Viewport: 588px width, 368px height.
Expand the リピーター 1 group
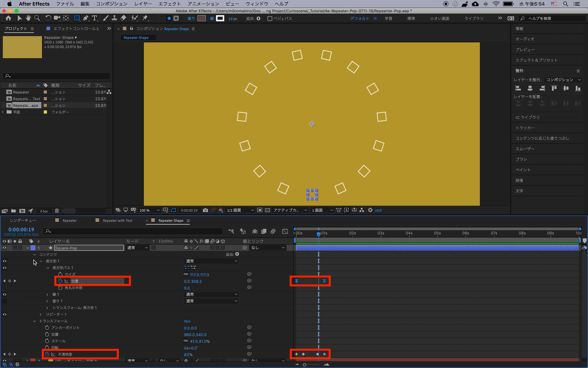tap(41, 314)
